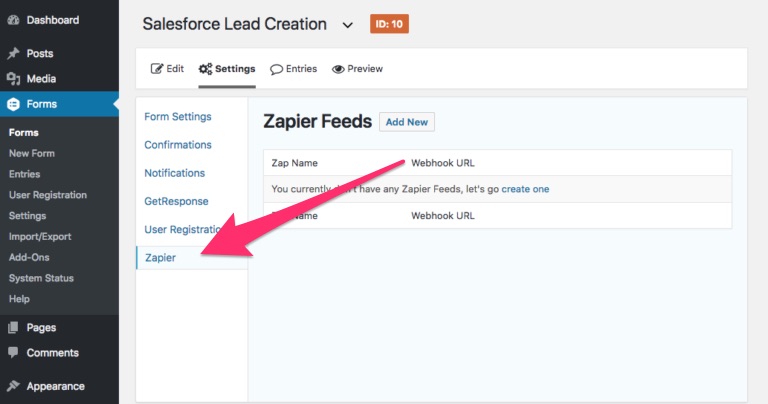Viewport: 768px width, 404px height.
Task: Open Dashboard in the admin menu
Action: [52, 20]
